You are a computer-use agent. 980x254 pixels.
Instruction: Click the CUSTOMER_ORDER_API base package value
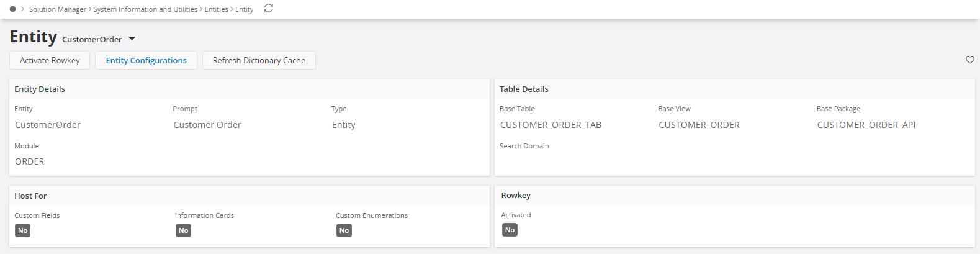click(x=866, y=125)
